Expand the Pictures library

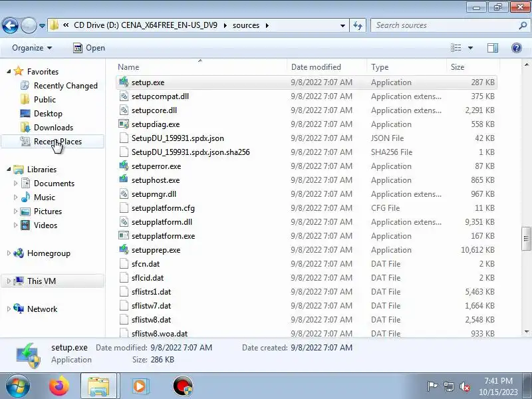click(x=15, y=211)
